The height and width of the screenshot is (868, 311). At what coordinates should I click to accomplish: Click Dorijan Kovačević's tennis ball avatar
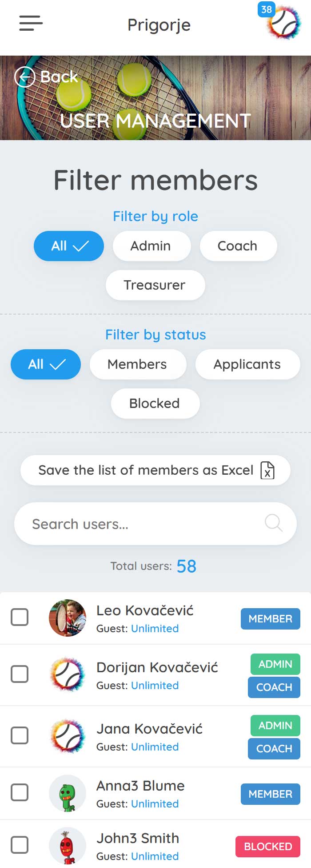pos(68,674)
